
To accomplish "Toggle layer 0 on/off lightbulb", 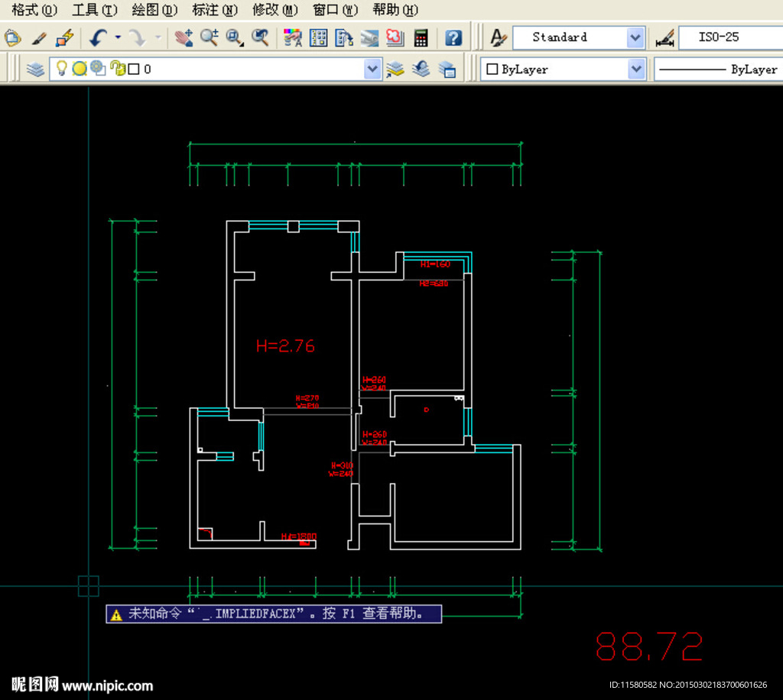I will [62, 69].
